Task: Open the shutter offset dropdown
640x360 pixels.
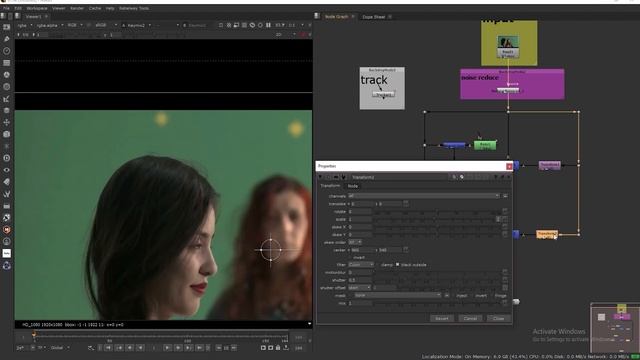Action: click(359, 288)
